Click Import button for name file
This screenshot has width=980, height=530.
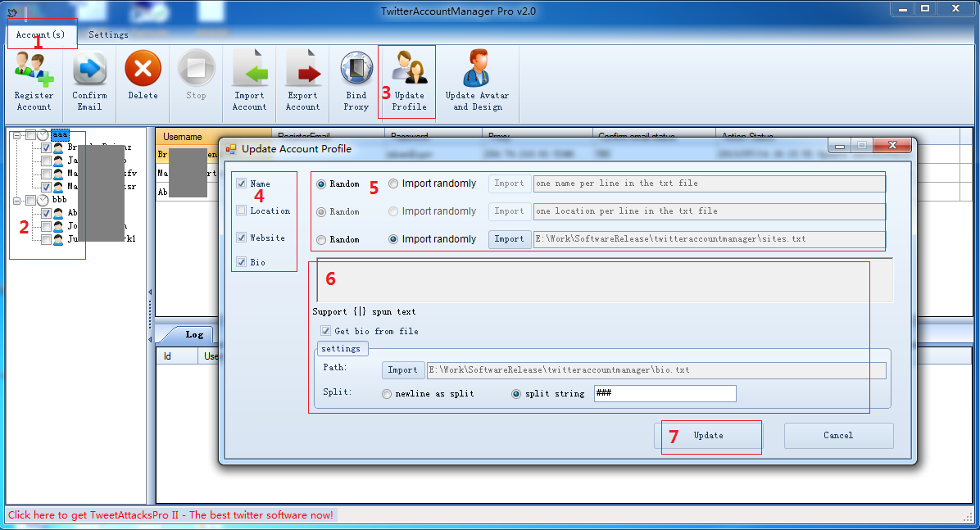pyautogui.click(x=510, y=183)
